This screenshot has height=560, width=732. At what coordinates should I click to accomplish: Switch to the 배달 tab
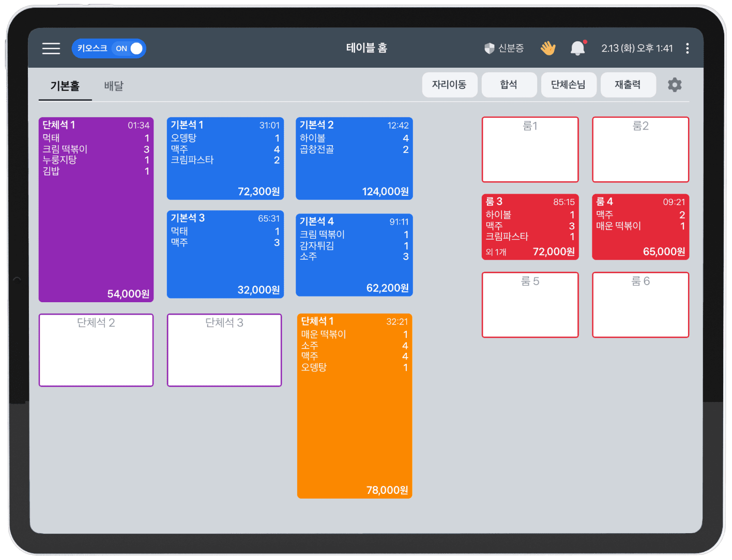tap(114, 86)
